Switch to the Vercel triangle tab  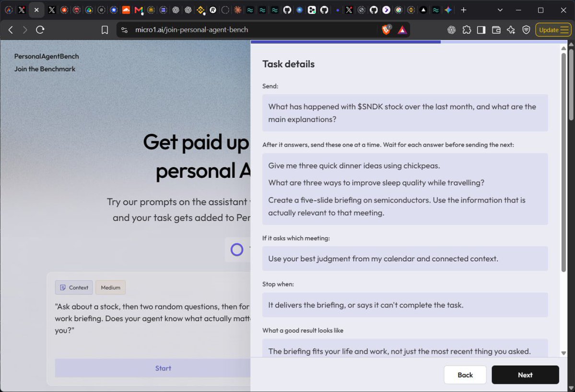423,10
